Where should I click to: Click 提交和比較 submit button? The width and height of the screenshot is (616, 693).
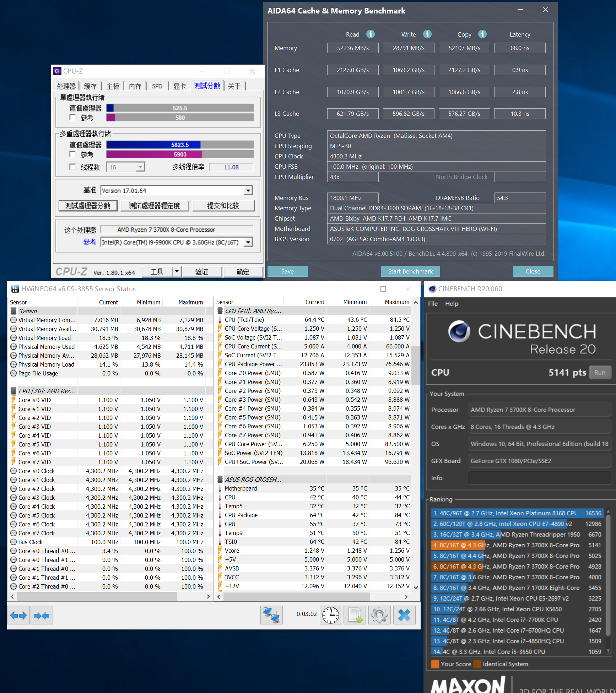[223, 206]
